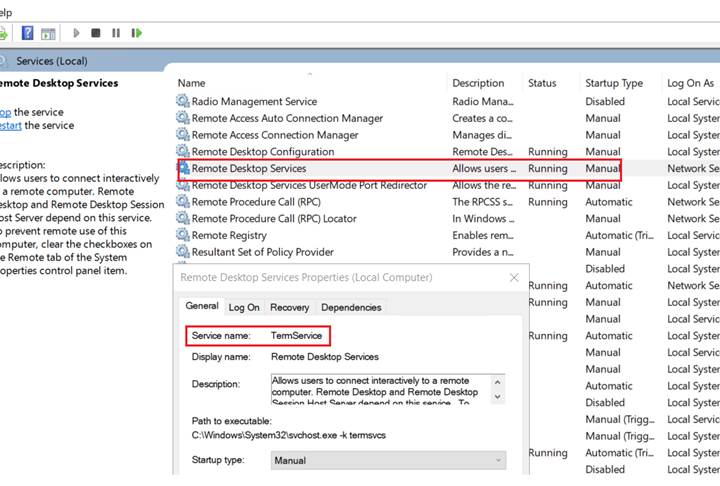Image resolution: width=720 pixels, height=486 pixels.
Task: Click Automatic (Tri... startup type of Remote Registry
Action: coord(619,236)
